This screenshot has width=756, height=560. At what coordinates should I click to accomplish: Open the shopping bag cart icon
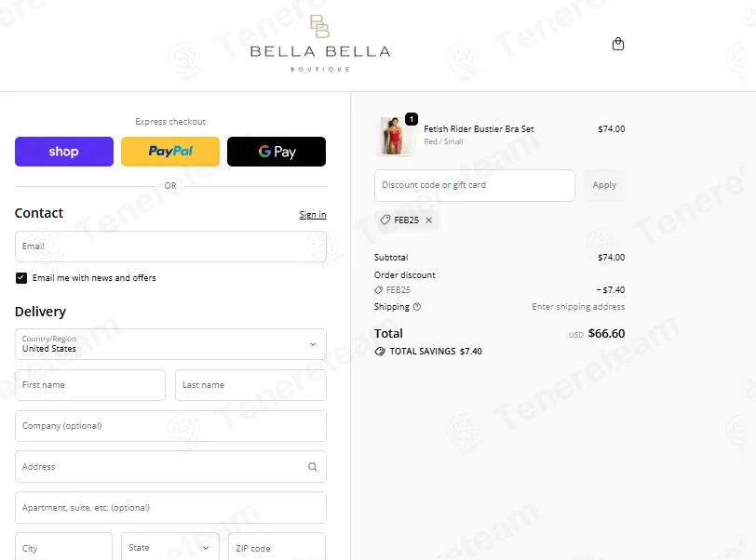coord(617,44)
